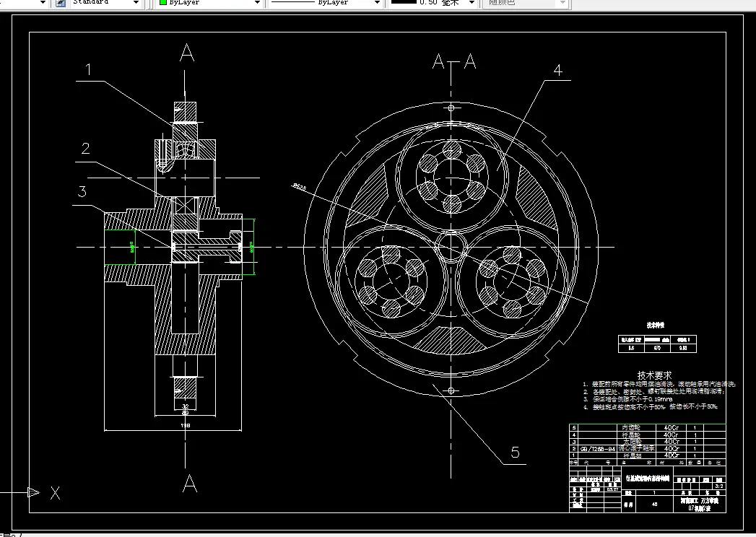This screenshot has height=537, width=756.
Task: Click the diameter dimension label on the leader line
Action: [x=299, y=188]
